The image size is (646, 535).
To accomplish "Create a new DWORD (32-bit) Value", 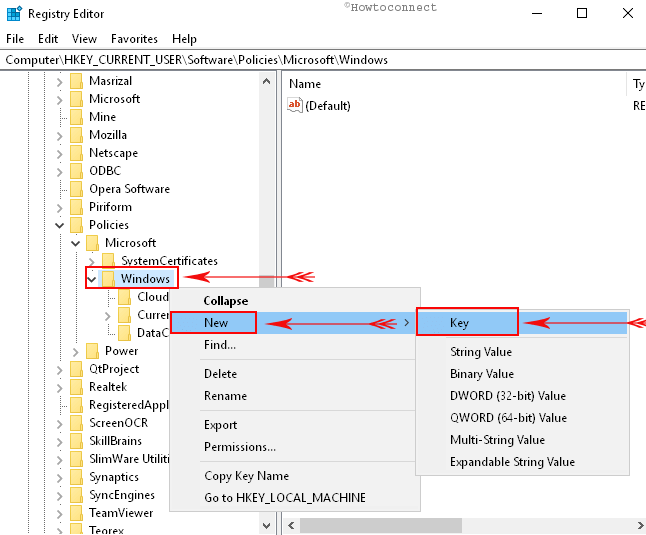I will [x=522, y=395].
